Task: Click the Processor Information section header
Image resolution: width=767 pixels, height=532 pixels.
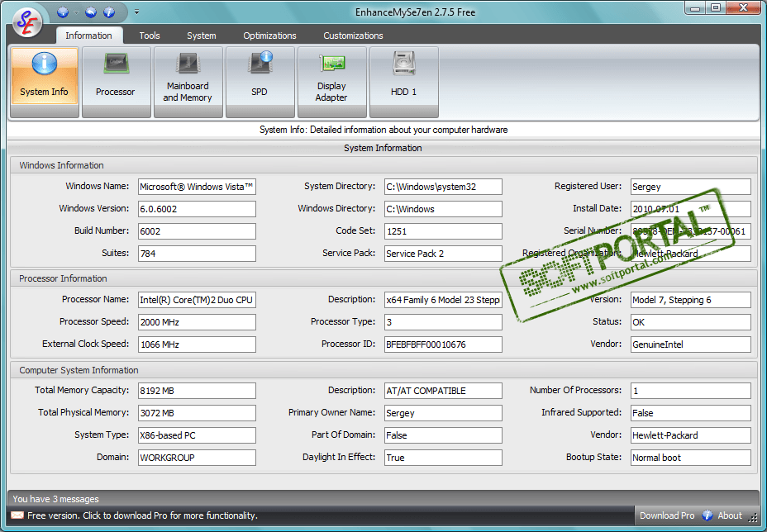Action: pos(383,278)
